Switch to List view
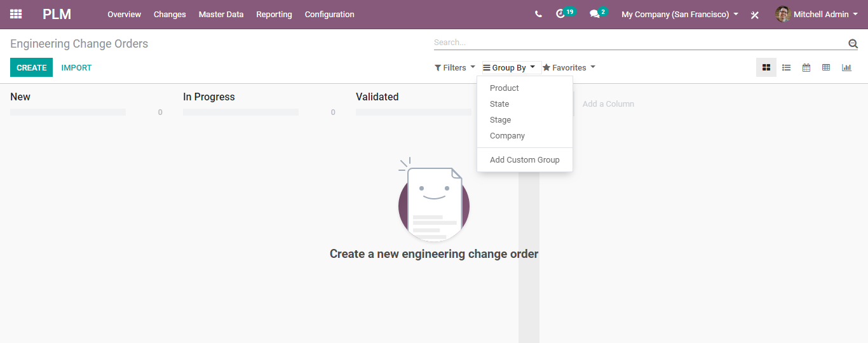This screenshot has width=868, height=343. click(x=787, y=67)
